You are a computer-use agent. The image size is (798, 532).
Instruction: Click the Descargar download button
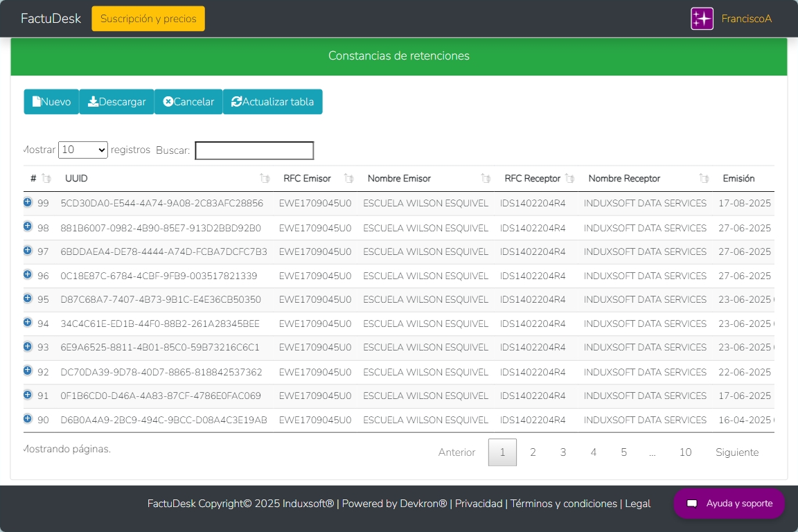[x=116, y=102]
